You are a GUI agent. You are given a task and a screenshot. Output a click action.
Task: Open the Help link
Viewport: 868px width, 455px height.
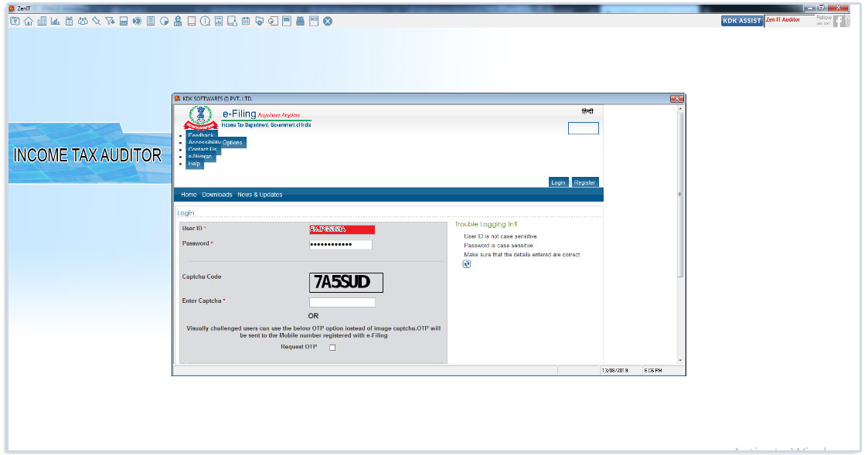pyautogui.click(x=194, y=164)
